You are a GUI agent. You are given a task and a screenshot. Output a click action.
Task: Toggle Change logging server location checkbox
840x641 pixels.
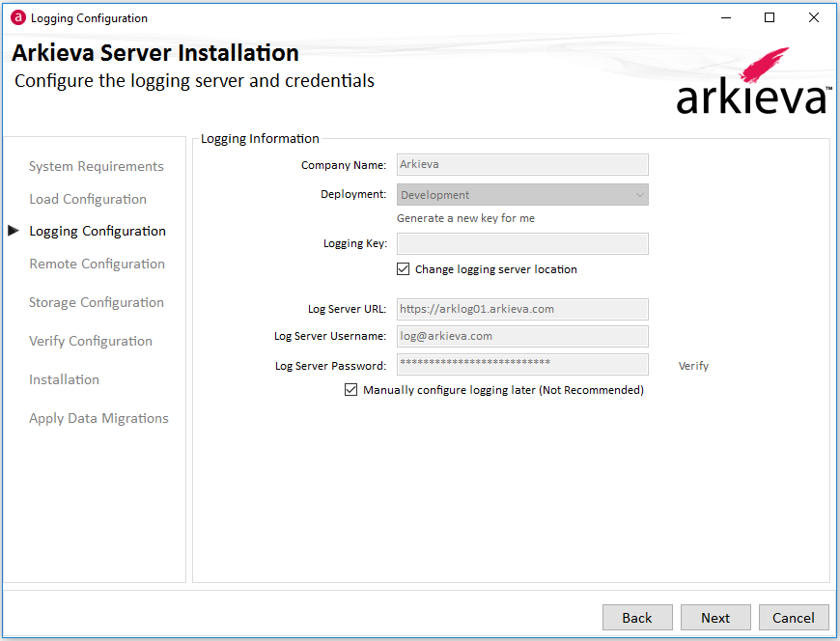coord(403,268)
